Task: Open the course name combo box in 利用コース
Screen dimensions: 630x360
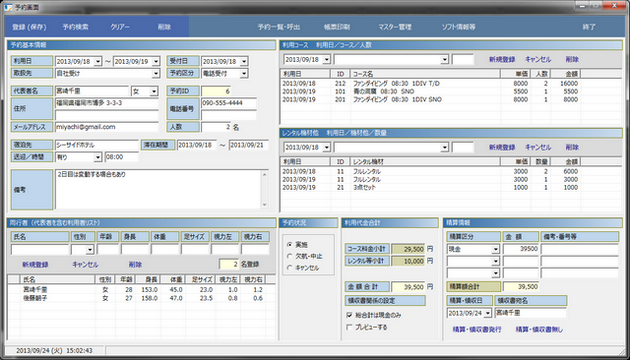Action: 444,59
